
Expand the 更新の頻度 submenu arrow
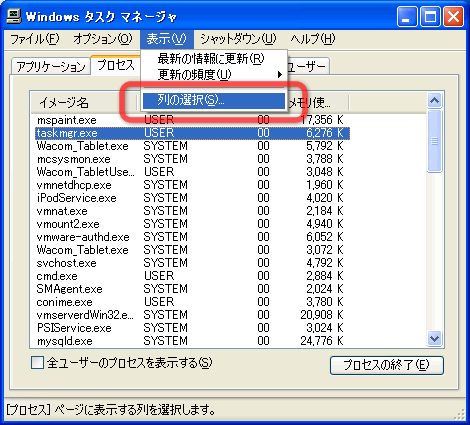(280, 74)
